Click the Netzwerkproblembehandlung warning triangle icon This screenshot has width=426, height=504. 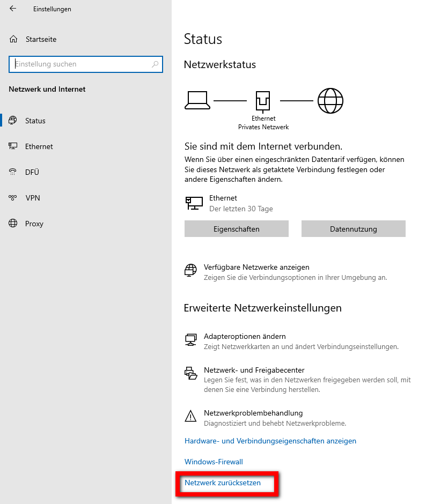(x=190, y=416)
